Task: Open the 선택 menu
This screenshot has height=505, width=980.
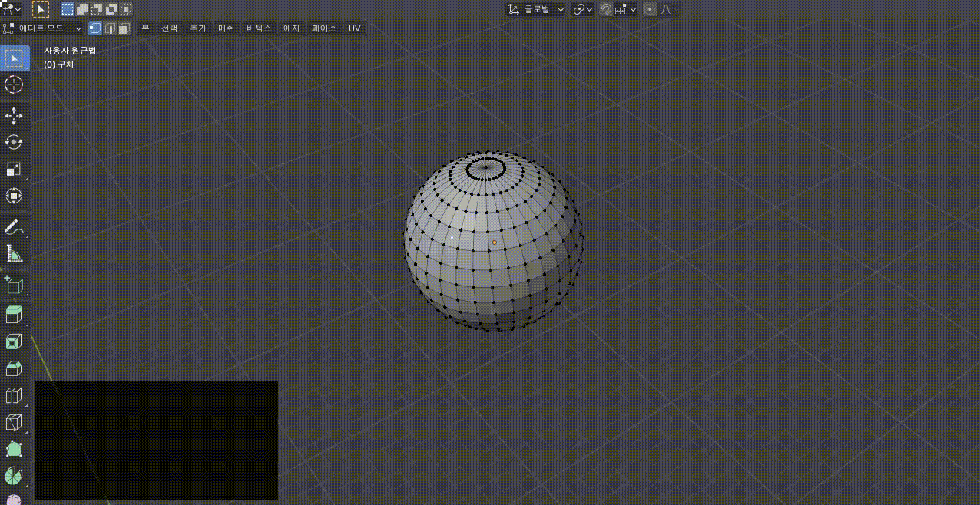Action: click(169, 28)
